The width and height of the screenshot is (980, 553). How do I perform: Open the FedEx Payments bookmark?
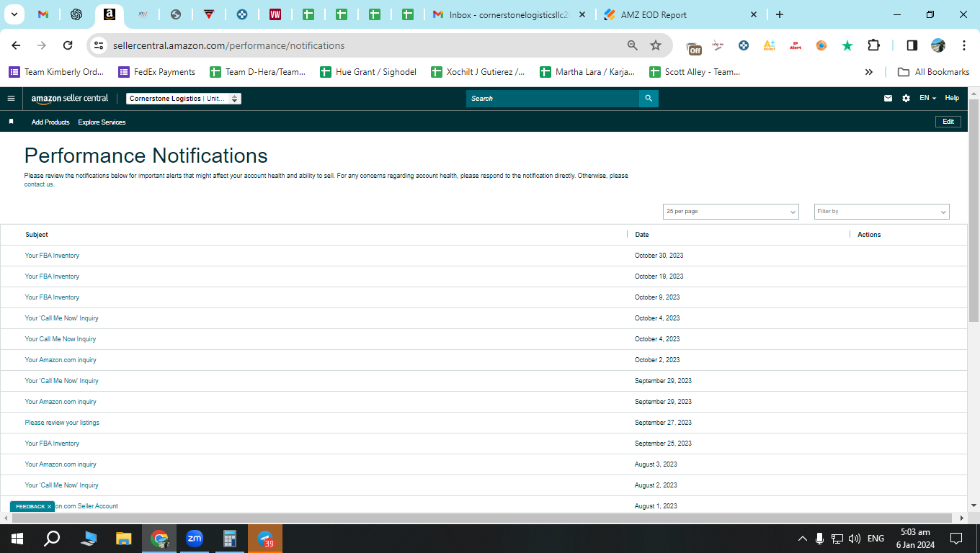point(156,72)
